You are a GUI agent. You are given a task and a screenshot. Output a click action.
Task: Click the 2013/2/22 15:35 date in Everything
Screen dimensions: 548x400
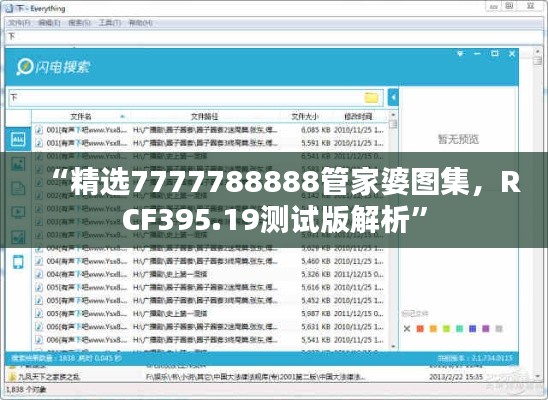(x=456, y=377)
